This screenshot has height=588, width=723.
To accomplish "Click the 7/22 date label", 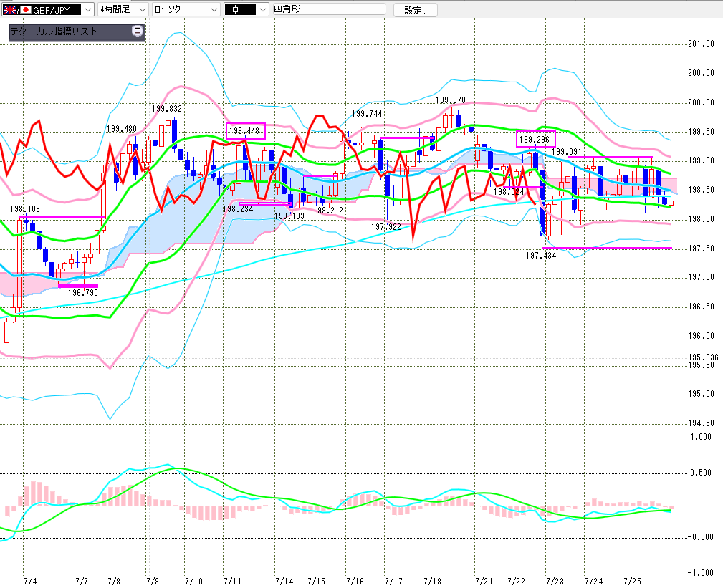I will click(517, 581).
